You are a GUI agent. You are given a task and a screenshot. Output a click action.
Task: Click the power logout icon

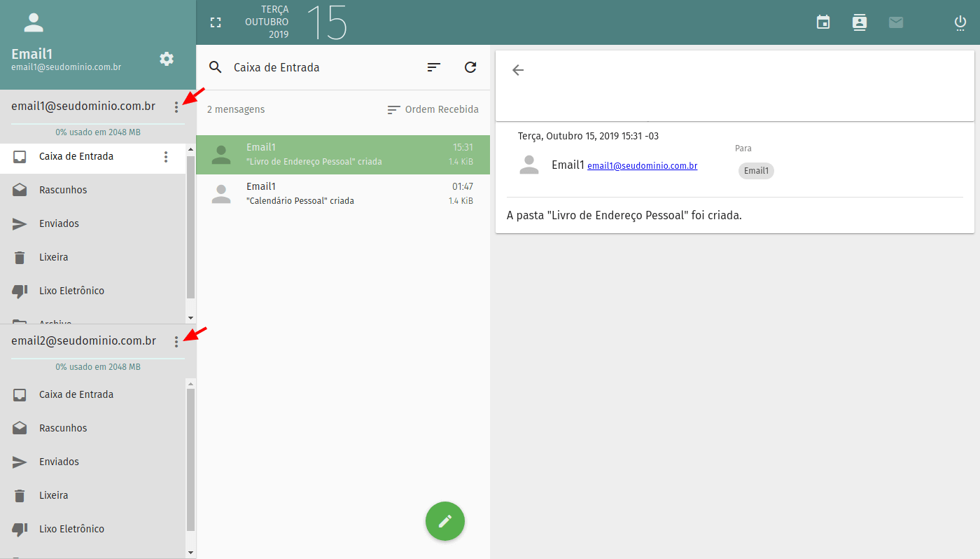(x=960, y=22)
